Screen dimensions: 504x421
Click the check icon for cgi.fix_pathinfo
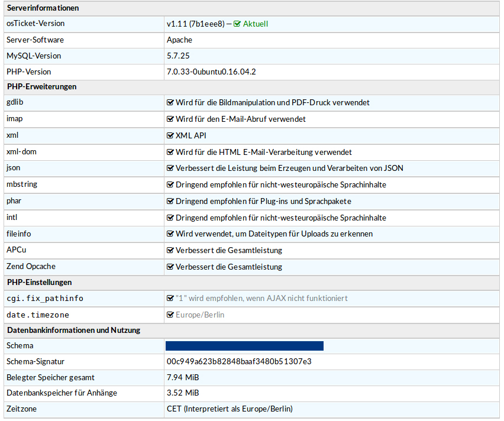170,298
